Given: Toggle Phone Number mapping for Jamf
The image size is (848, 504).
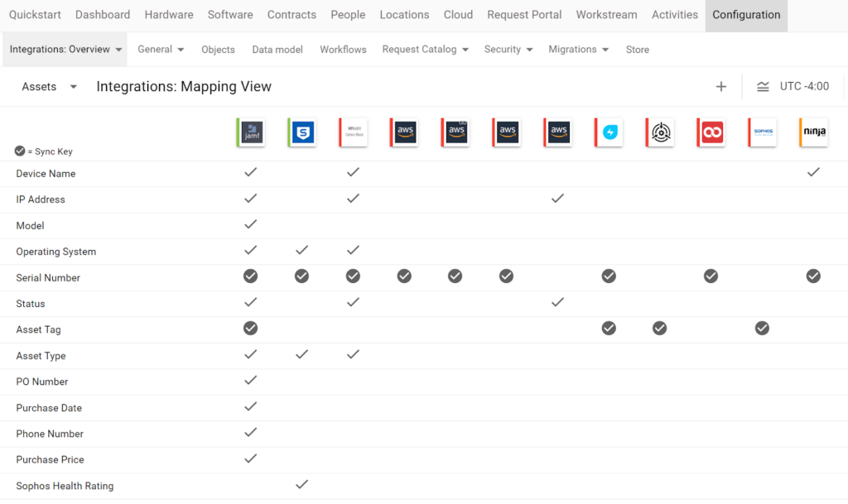Looking at the screenshot, I should tap(250, 433).
